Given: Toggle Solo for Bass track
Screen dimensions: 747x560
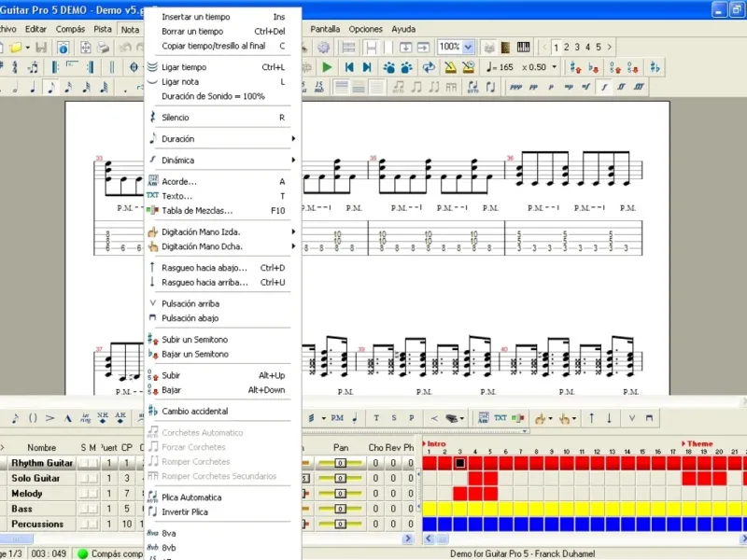Looking at the screenshot, I should [x=83, y=509].
